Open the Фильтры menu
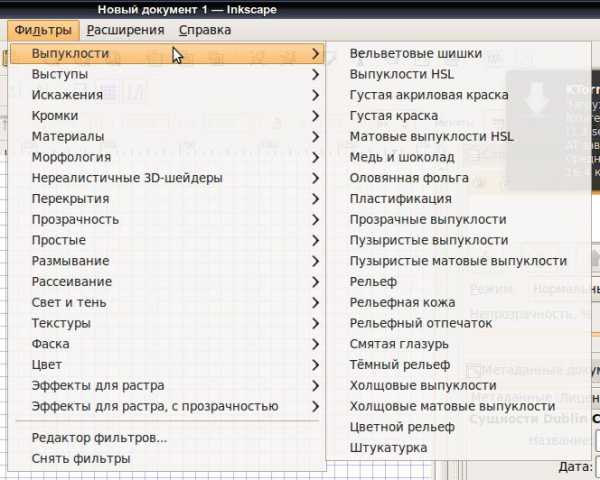Screen dimensions: 600x480 click(43, 30)
